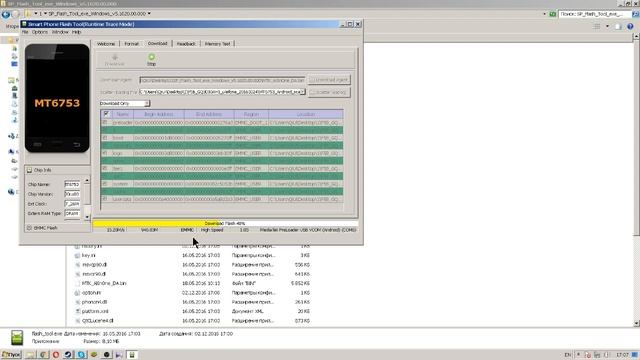Click the Name column header
The image size is (640, 360).
(122, 114)
